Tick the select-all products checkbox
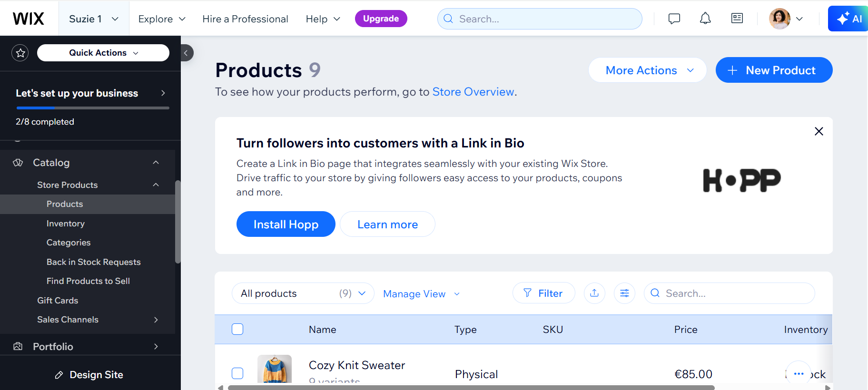 tap(237, 329)
